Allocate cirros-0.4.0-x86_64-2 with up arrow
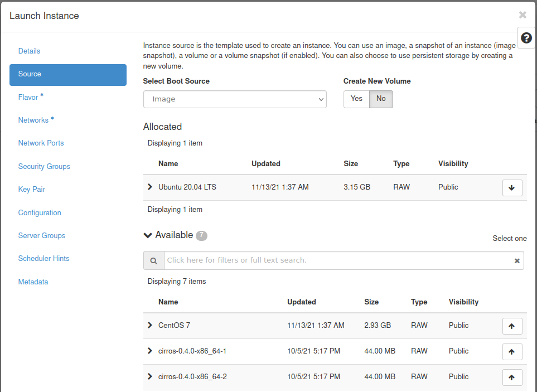537x392 pixels. 512,377
